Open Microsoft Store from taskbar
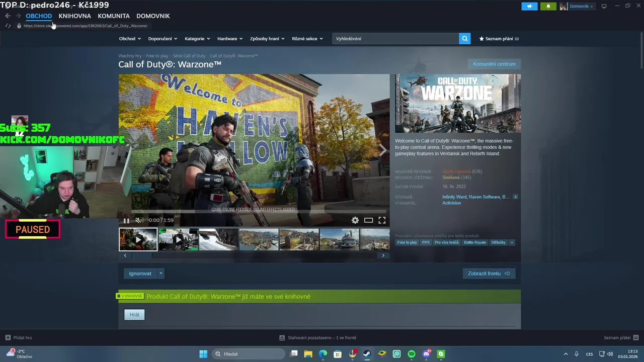 [338, 354]
